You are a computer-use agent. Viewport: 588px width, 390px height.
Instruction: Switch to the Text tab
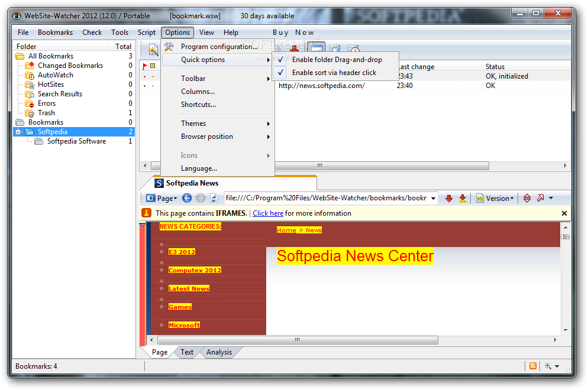click(x=187, y=352)
